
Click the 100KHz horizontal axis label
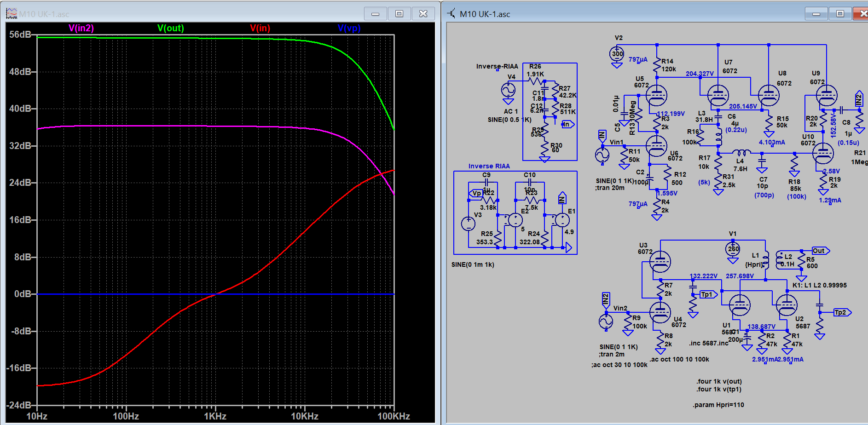pyautogui.click(x=394, y=416)
